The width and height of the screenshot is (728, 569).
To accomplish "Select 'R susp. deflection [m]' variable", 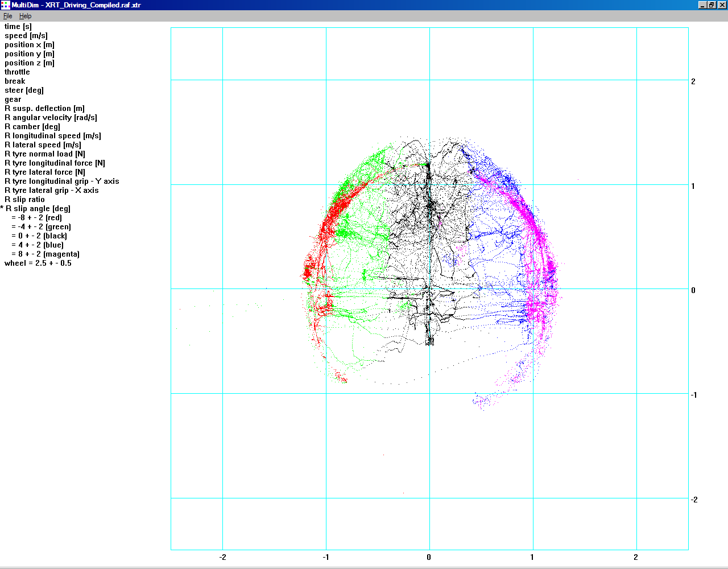I will pos(44,109).
